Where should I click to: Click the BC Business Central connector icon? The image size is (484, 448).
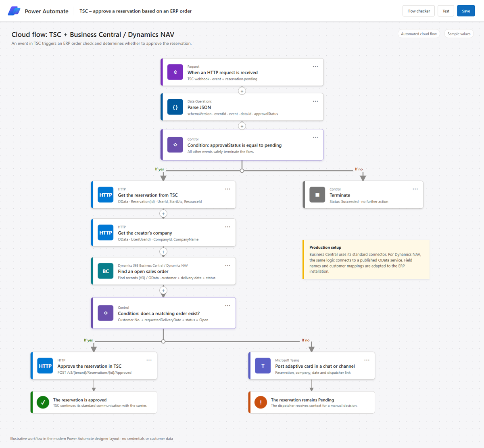106,271
